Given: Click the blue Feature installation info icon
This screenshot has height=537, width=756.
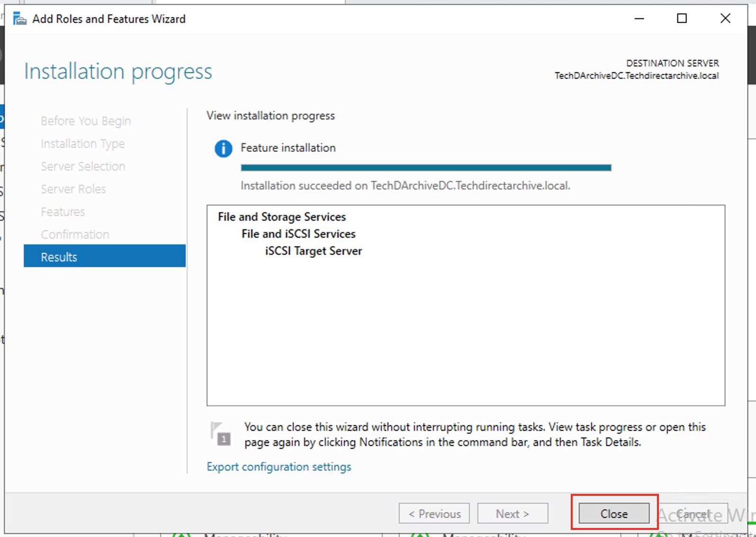Looking at the screenshot, I should click(x=223, y=148).
